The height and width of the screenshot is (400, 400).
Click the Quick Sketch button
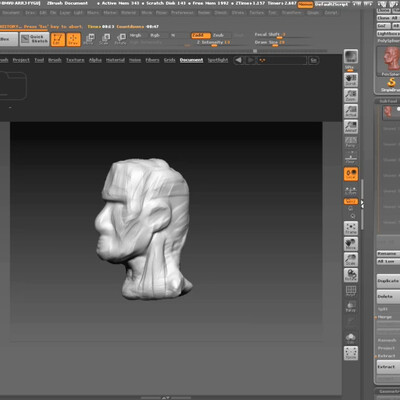(35, 39)
